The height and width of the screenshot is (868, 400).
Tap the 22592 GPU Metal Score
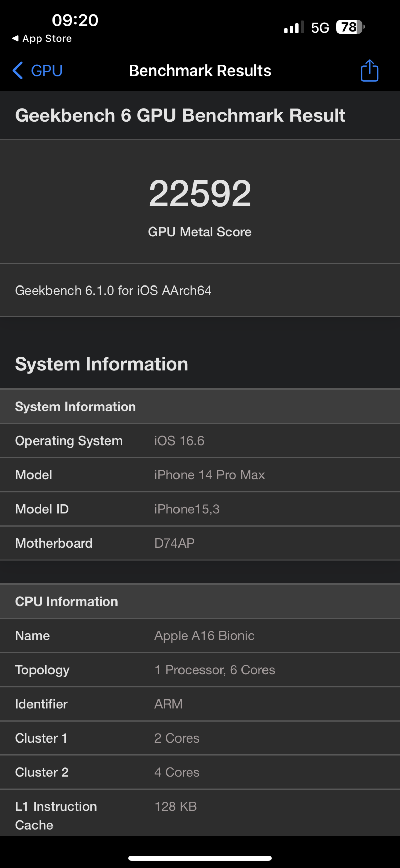[200, 194]
